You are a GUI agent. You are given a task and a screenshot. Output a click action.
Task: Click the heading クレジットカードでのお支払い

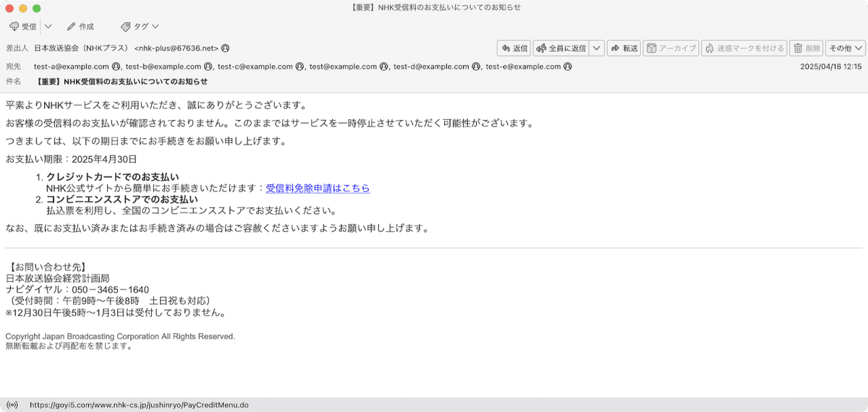(x=112, y=177)
